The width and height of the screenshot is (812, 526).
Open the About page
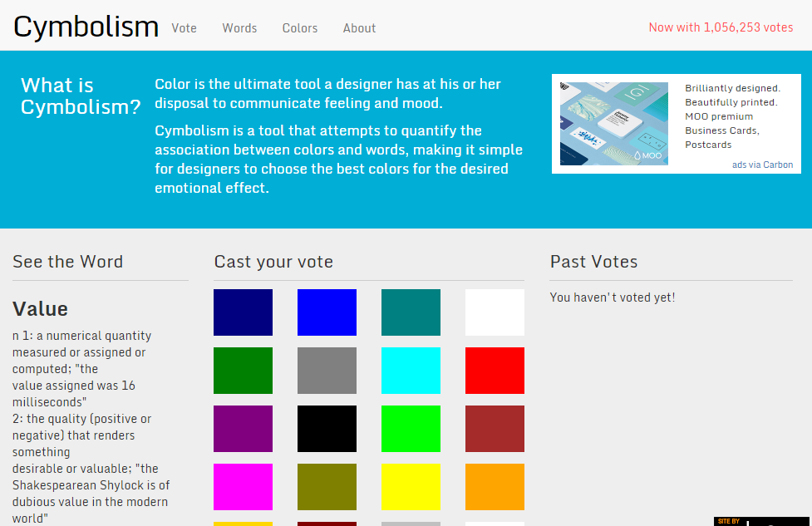359,28
